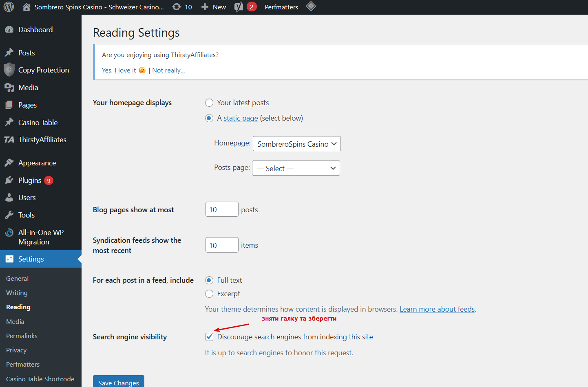Screen dimensions: 588x387
Task: Click the Copy Protection shield icon
Action: coord(9,70)
